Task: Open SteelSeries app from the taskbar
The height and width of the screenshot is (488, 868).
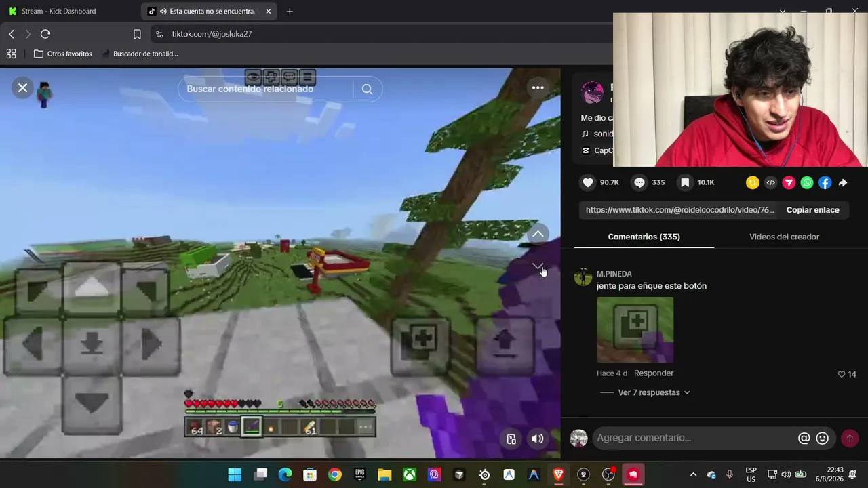Action: click(484, 475)
